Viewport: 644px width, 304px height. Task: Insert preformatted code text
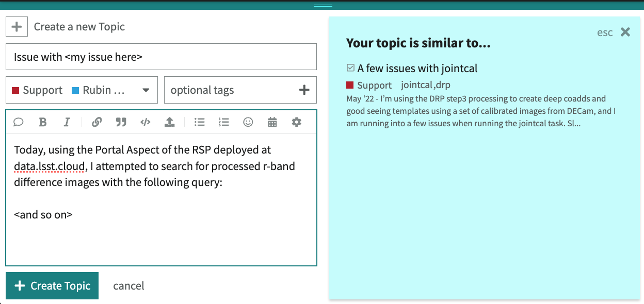click(x=145, y=122)
